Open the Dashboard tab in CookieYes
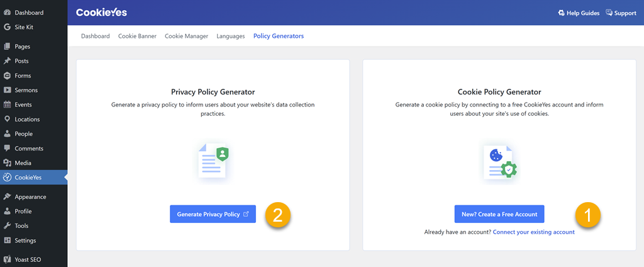 point(96,36)
